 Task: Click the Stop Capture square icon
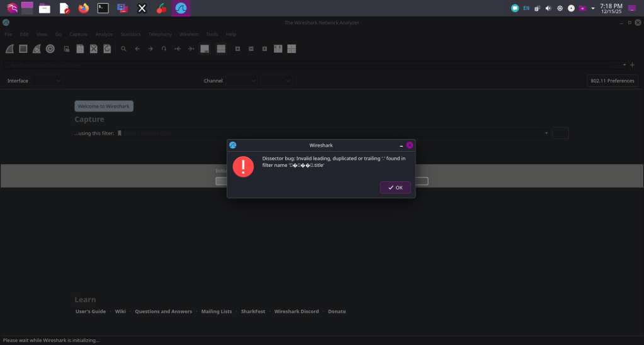coord(23,48)
